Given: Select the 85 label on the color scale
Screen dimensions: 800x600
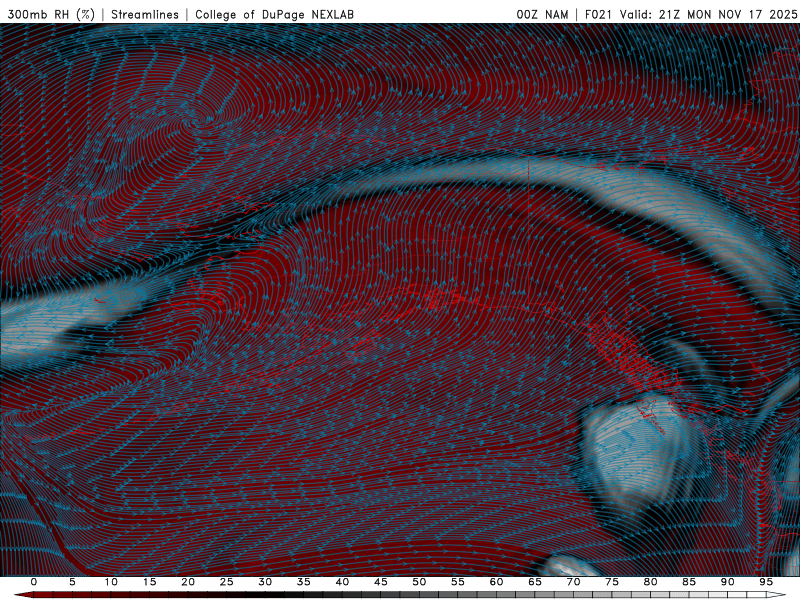Looking at the screenshot, I should (689, 582).
